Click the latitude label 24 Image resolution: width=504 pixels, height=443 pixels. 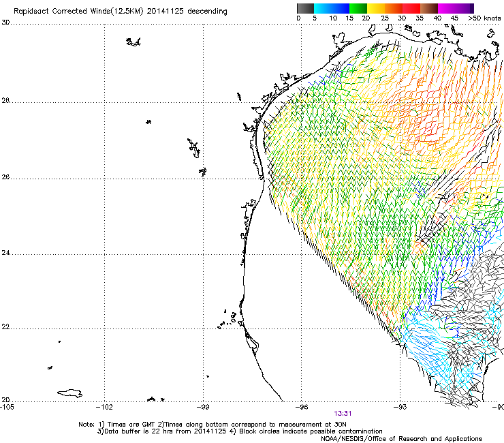(x=5, y=253)
